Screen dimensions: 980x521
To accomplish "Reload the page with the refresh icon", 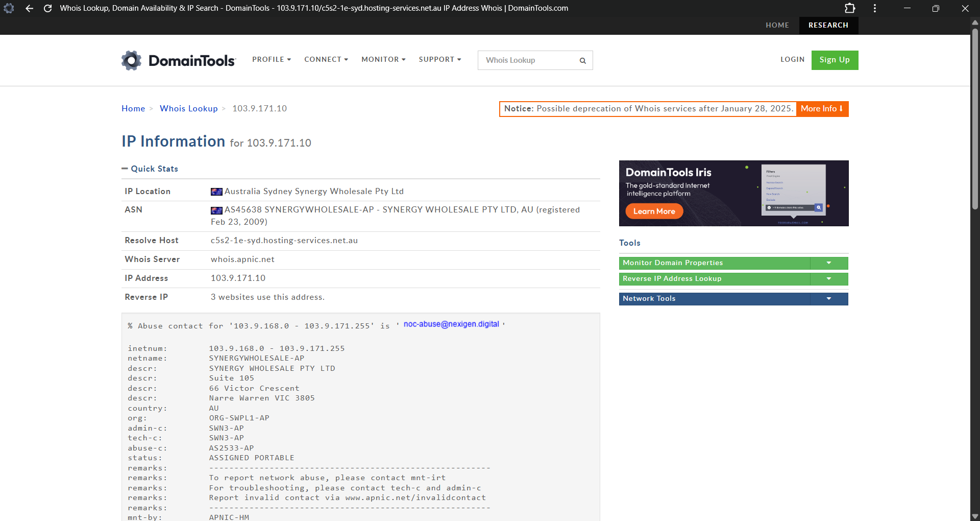I will [x=47, y=8].
